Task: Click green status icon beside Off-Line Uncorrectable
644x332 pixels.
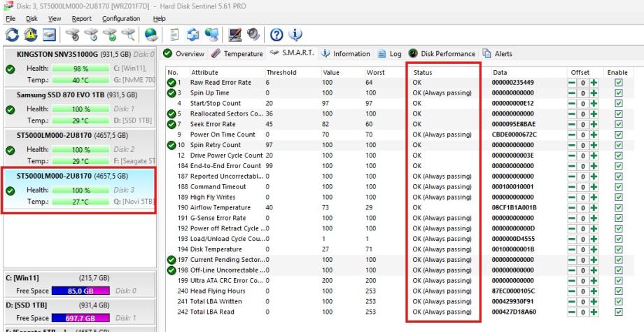Action: tap(171, 270)
